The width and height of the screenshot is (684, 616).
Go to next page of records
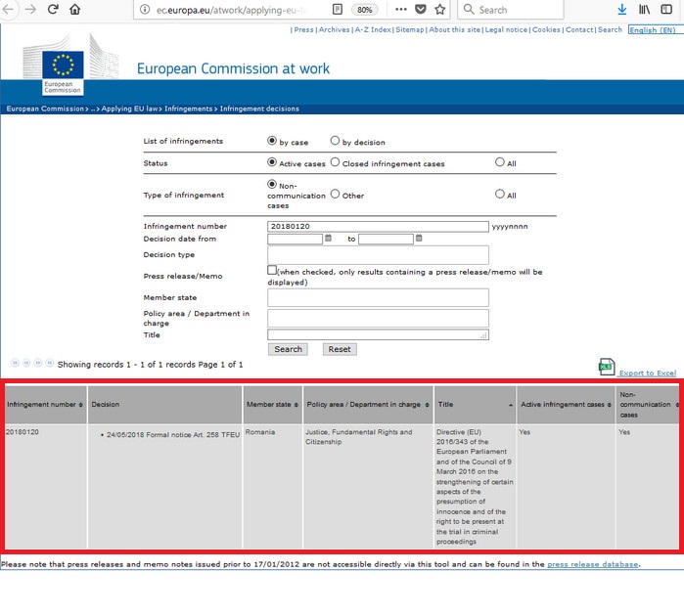[38, 363]
